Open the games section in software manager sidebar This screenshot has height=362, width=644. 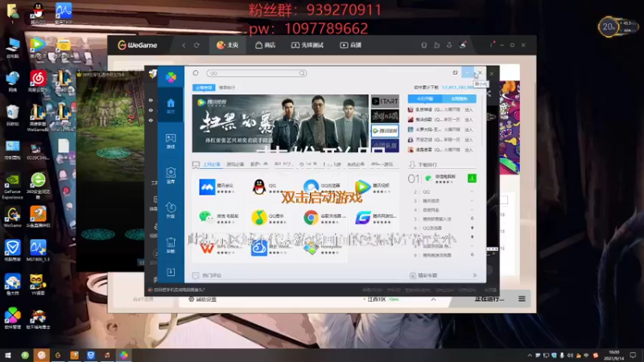coord(171,141)
